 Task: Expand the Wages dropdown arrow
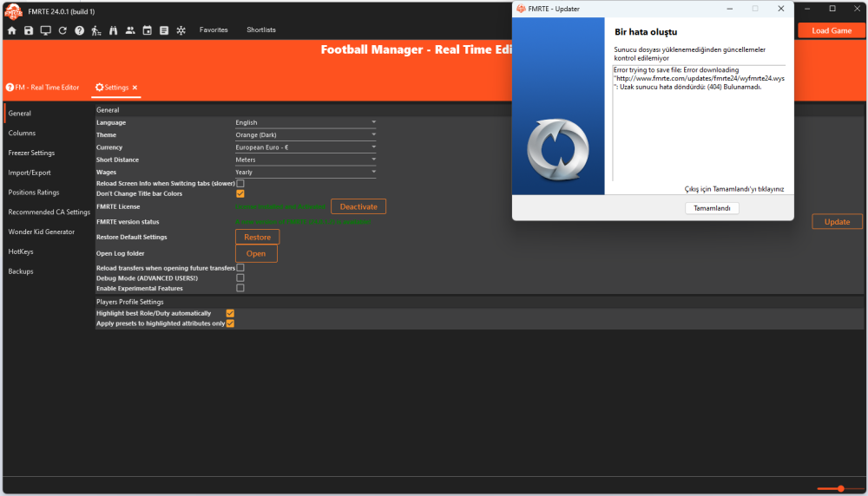pyautogui.click(x=373, y=172)
